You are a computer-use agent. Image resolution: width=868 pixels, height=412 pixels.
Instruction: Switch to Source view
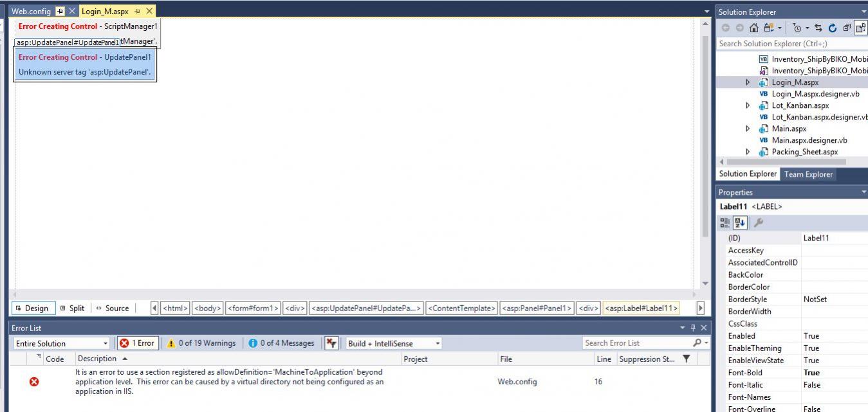113,308
